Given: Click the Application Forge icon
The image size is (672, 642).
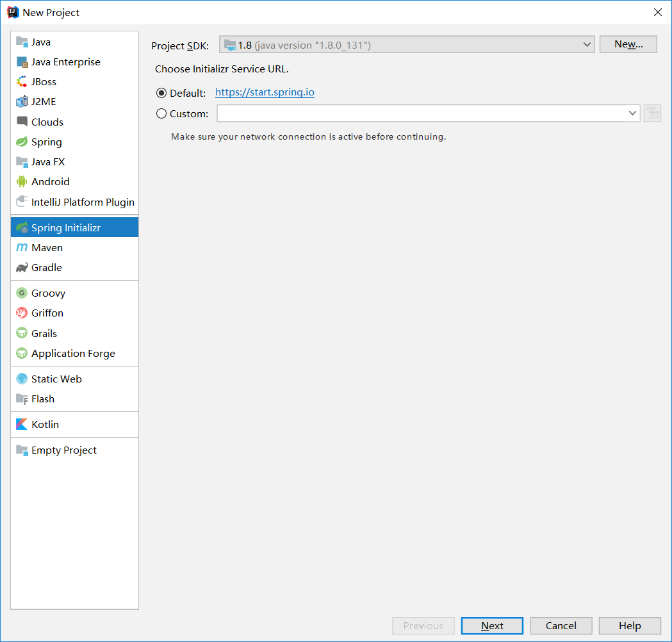Looking at the screenshot, I should pos(22,353).
